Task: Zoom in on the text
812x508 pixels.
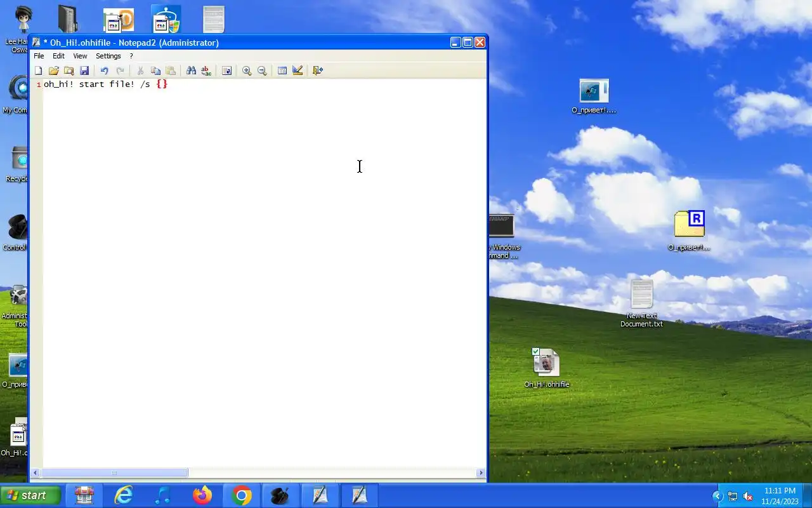Action: click(x=247, y=70)
